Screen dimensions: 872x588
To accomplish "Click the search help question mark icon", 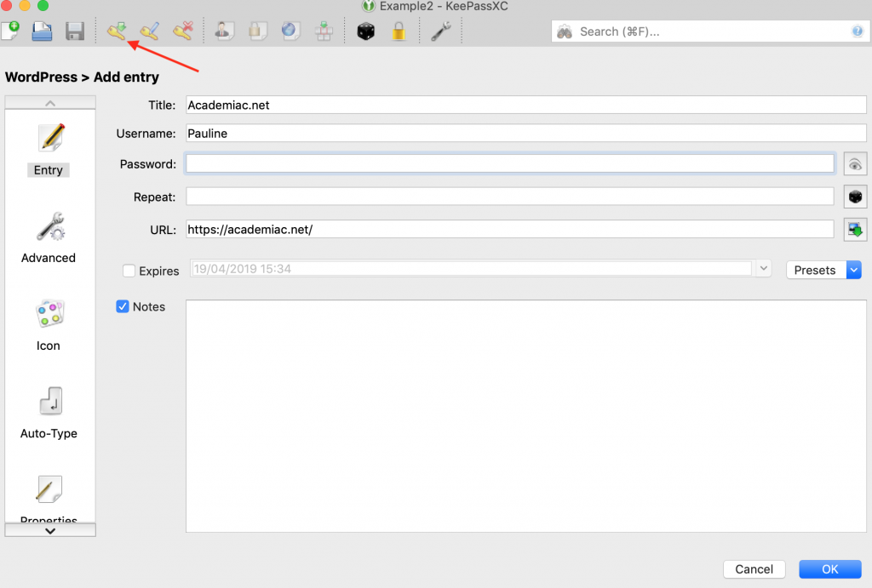I will [x=857, y=31].
